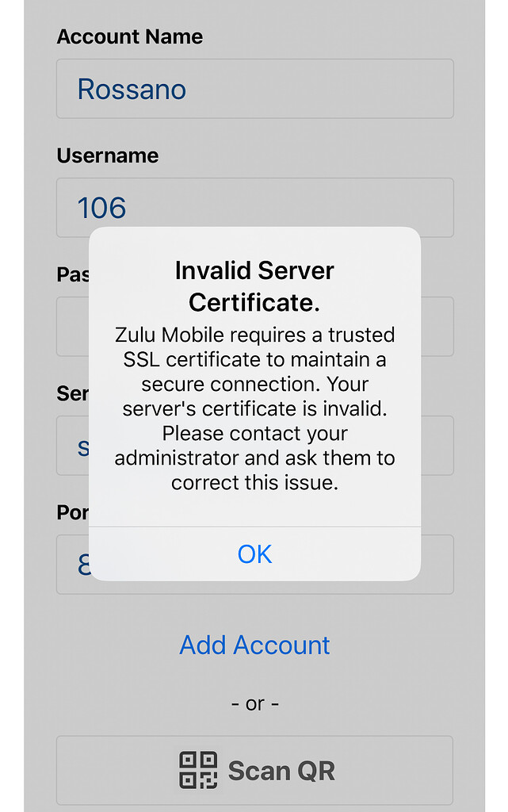
Task: Dismiss the certificate alert with OK
Action: [x=254, y=554]
